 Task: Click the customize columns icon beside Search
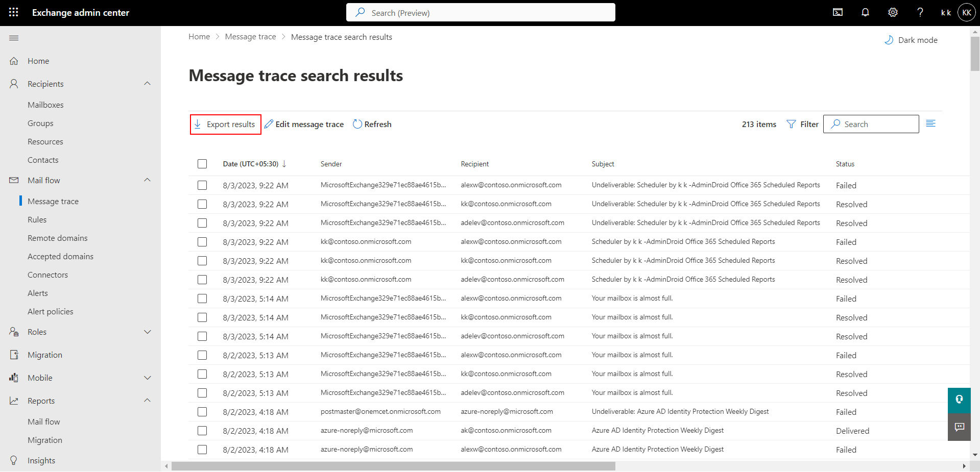[x=931, y=123]
